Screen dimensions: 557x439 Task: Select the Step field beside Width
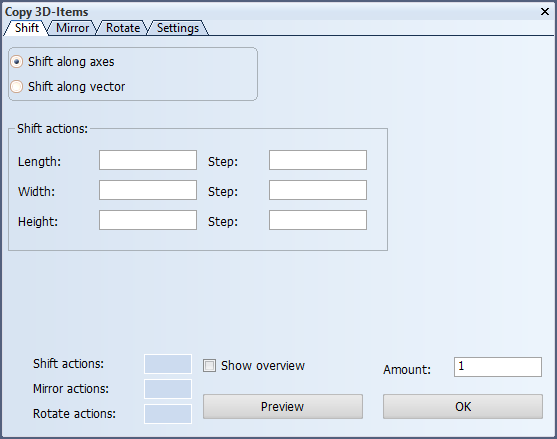318,190
